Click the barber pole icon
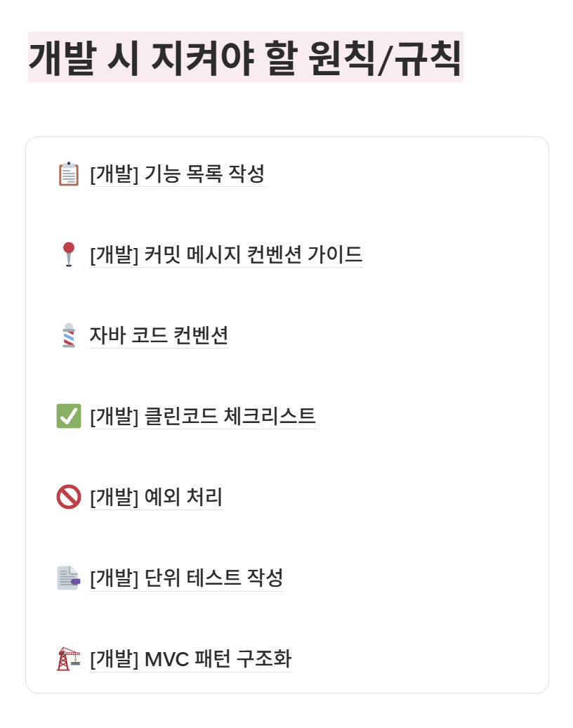Screen dimensions: 573x728 tap(69, 335)
